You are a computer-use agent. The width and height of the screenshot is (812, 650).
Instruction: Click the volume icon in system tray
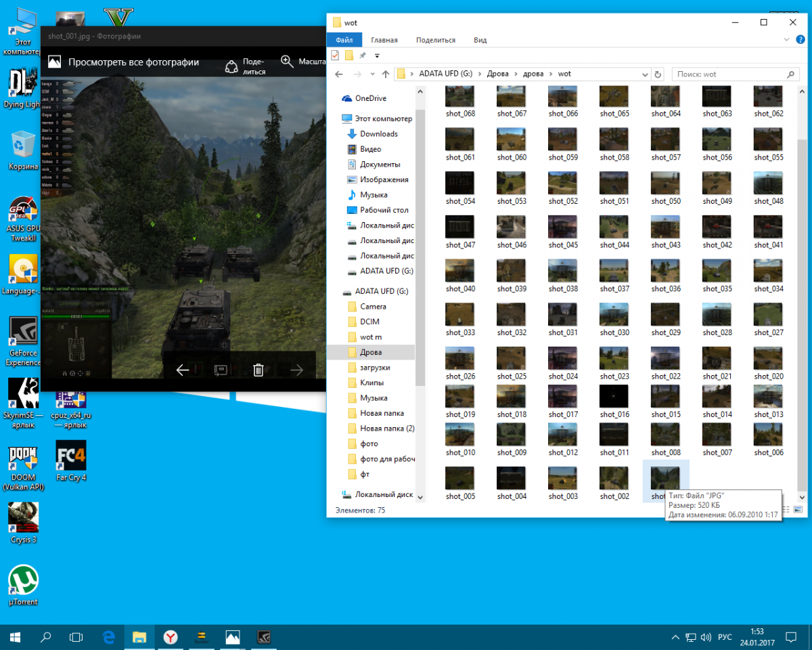pyautogui.click(x=706, y=637)
